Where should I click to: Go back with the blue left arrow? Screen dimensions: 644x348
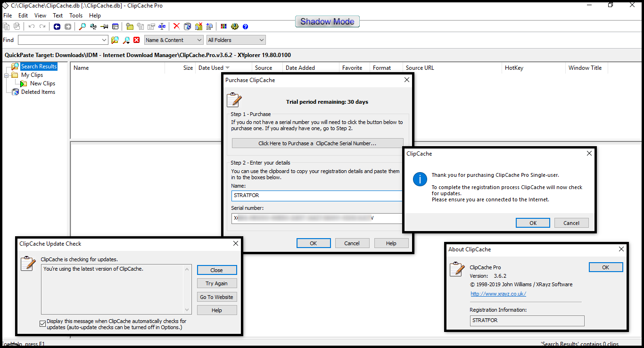[57, 27]
